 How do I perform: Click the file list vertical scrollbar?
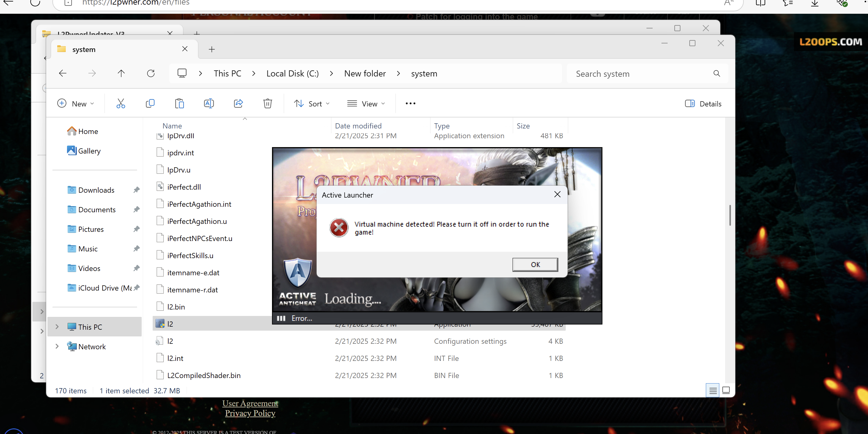(x=730, y=216)
